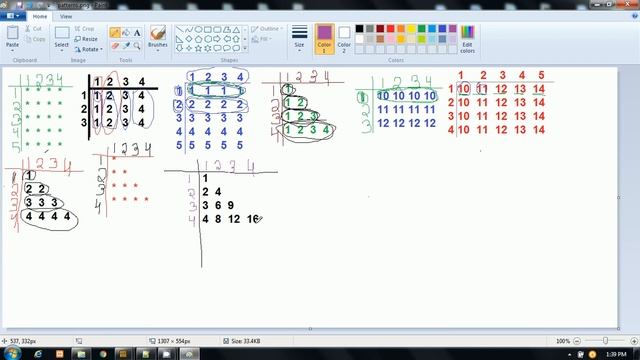Click the Brushes icon
Viewport: 640px width, 360px height.
pyautogui.click(x=158, y=33)
